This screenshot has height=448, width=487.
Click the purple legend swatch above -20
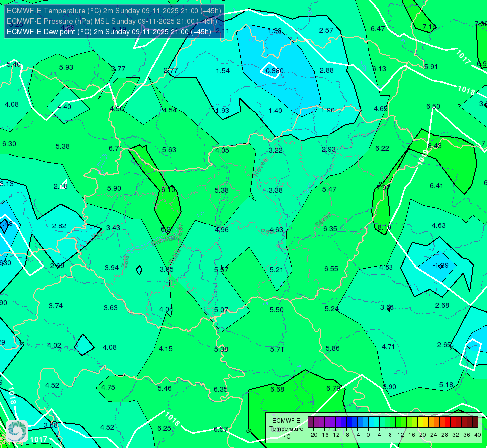[311, 422]
